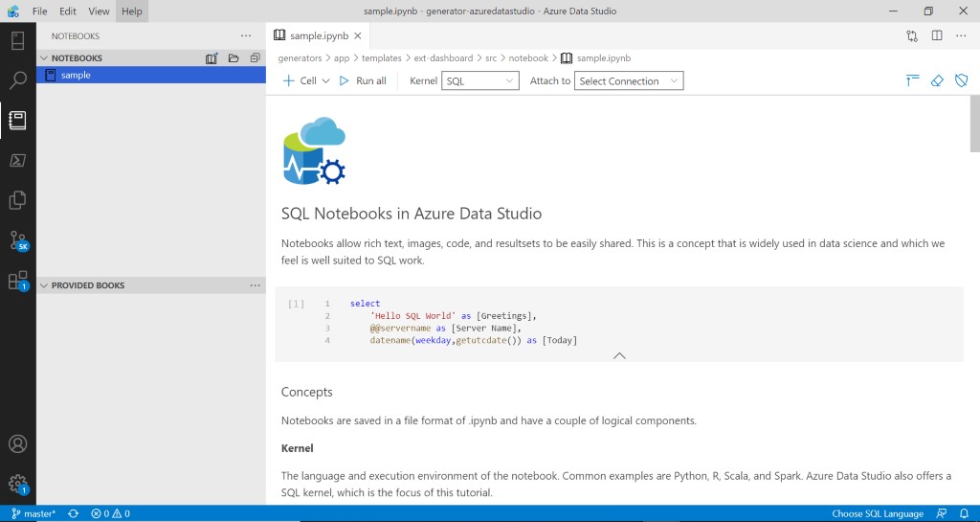Click the [1] execution count of code cell
Image resolution: width=980 pixels, height=522 pixels.
pyautogui.click(x=296, y=304)
